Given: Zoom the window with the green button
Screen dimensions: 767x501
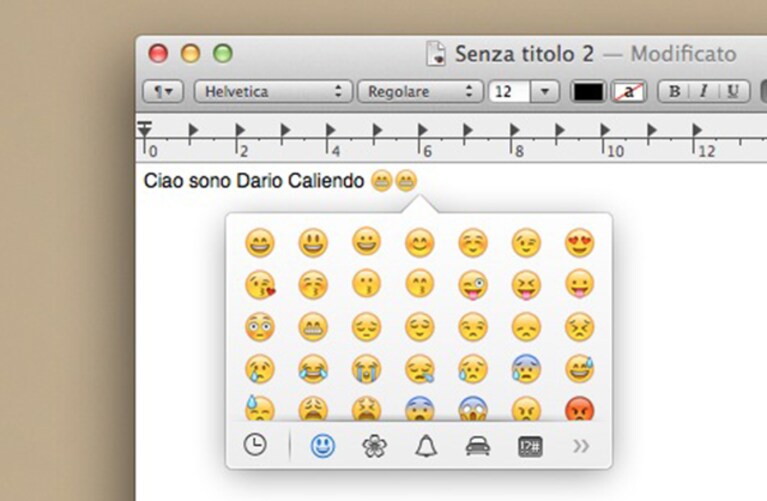Looking at the screenshot, I should click(223, 53).
